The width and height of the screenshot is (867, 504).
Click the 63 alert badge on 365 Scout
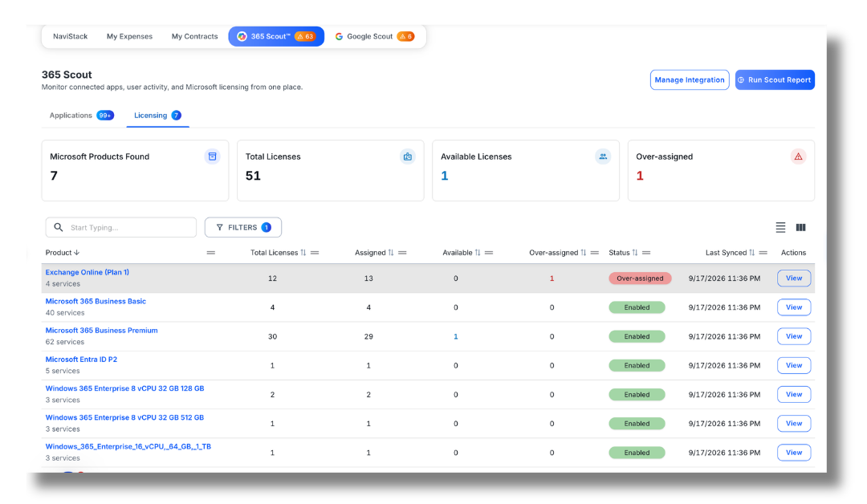point(305,36)
